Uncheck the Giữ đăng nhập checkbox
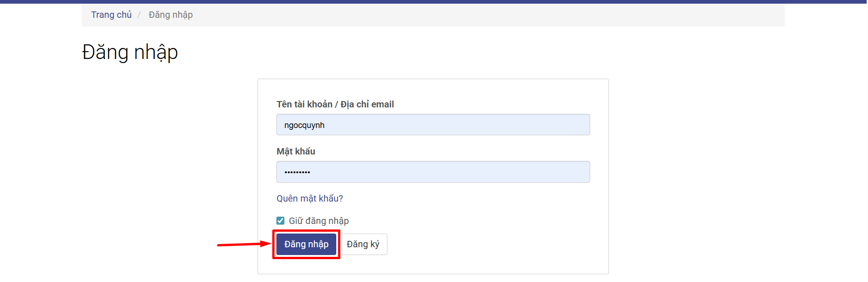This screenshot has height=282, width=868. click(x=281, y=221)
